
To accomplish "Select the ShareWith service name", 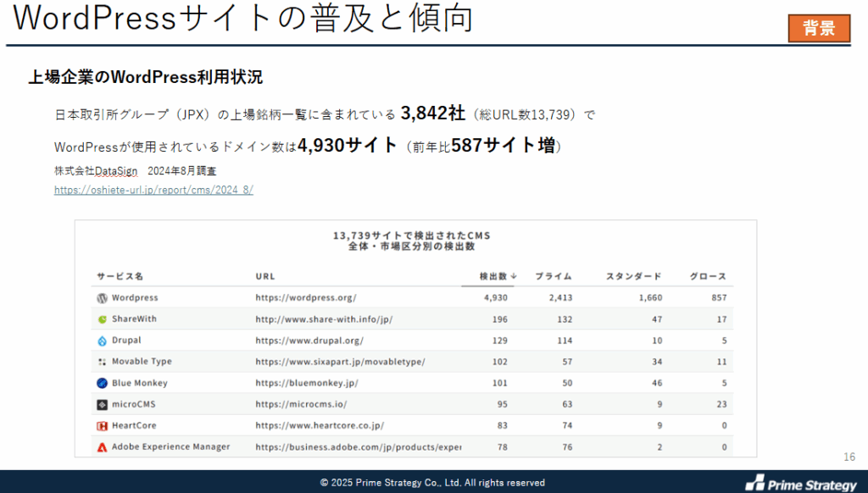I will tap(134, 319).
